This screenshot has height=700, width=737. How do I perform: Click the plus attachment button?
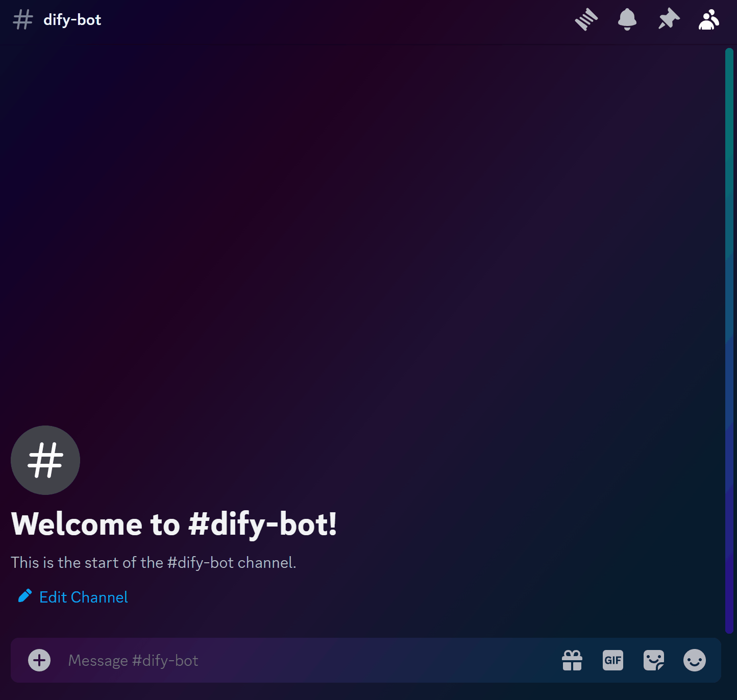click(39, 660)
